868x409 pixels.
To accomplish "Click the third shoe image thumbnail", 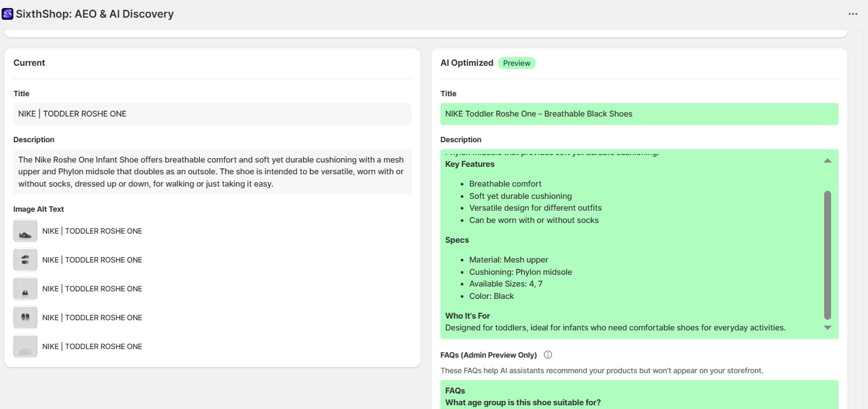I will click(x=25, y=289).
